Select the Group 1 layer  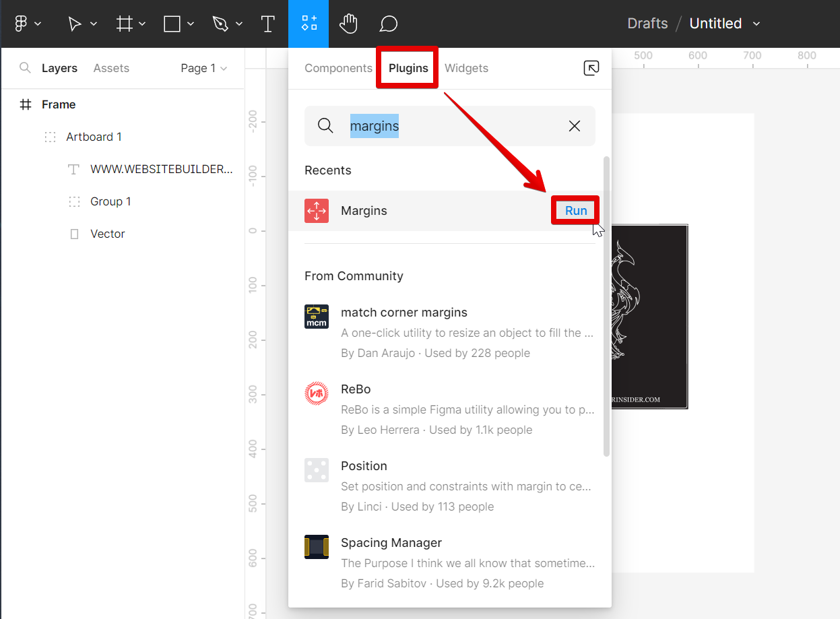110,201
